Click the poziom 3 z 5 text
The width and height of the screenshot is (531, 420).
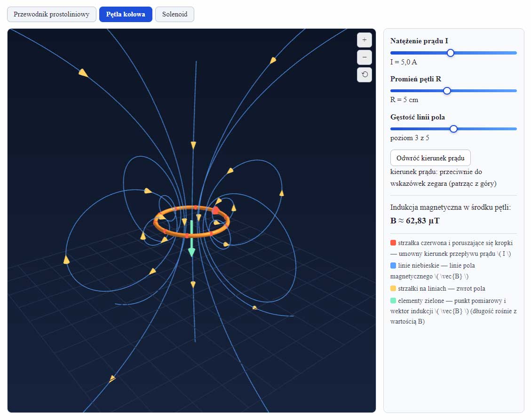(410, 138)
